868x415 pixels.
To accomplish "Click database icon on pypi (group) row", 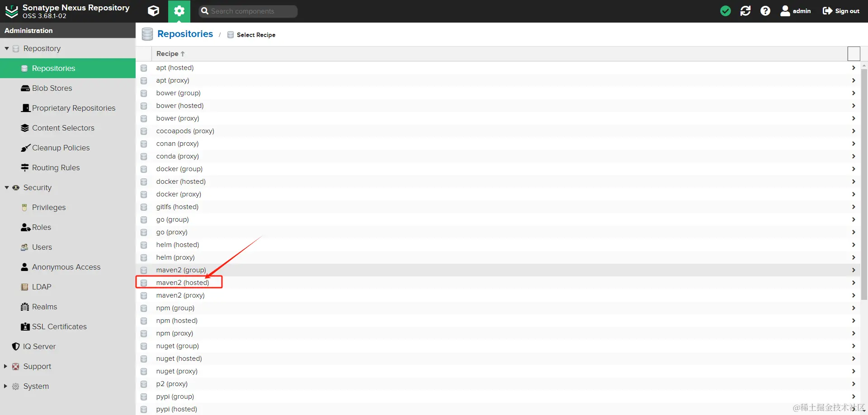I will 144,396.
